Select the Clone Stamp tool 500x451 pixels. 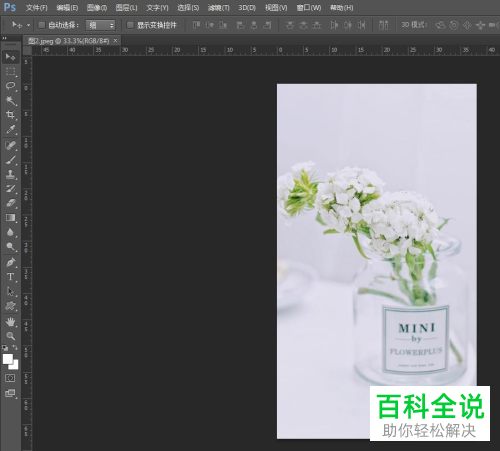pyautogui.click(x=10, y=174)
